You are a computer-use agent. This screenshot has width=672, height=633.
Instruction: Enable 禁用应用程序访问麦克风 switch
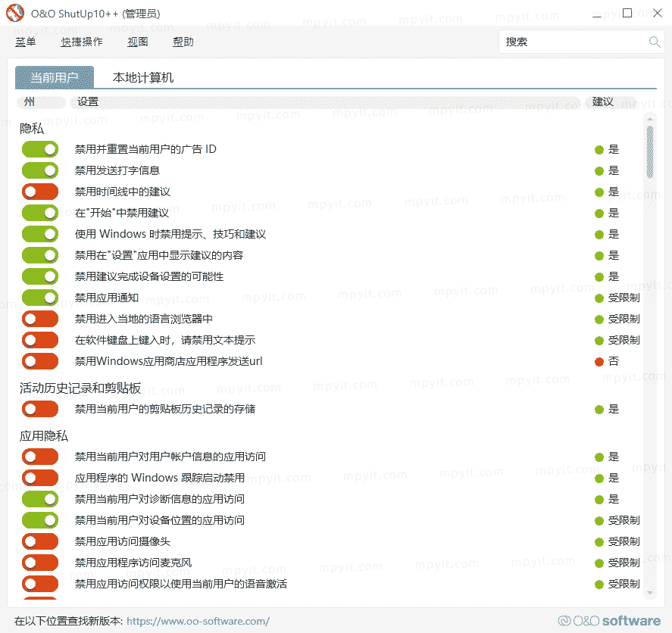[x=40, y=563]
